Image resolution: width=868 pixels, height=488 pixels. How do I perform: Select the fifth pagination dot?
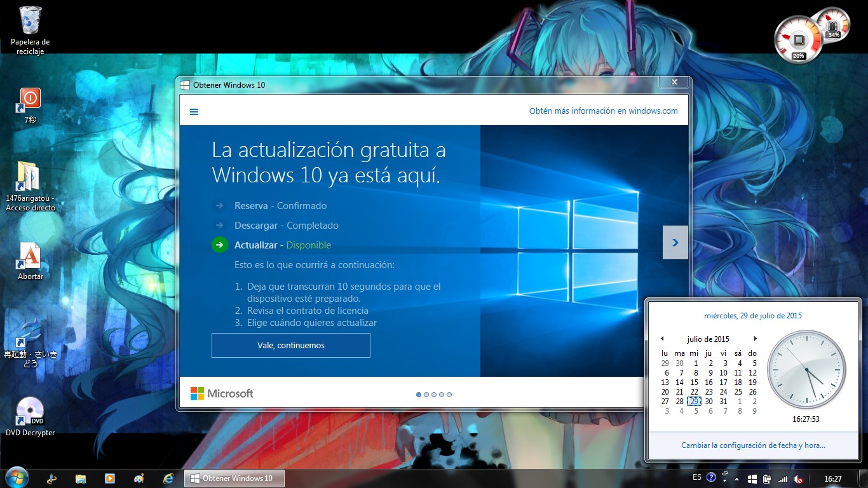[x=449, y=395]
